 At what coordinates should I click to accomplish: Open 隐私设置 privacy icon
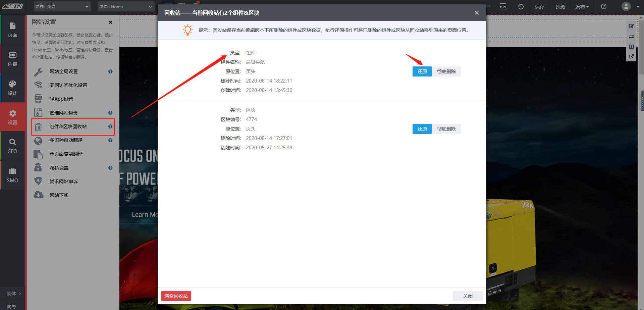pos(38,167)
